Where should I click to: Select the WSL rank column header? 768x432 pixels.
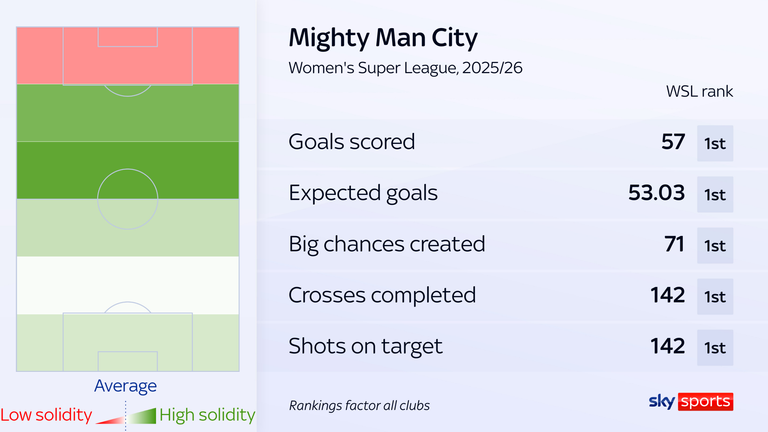(699, 92)
